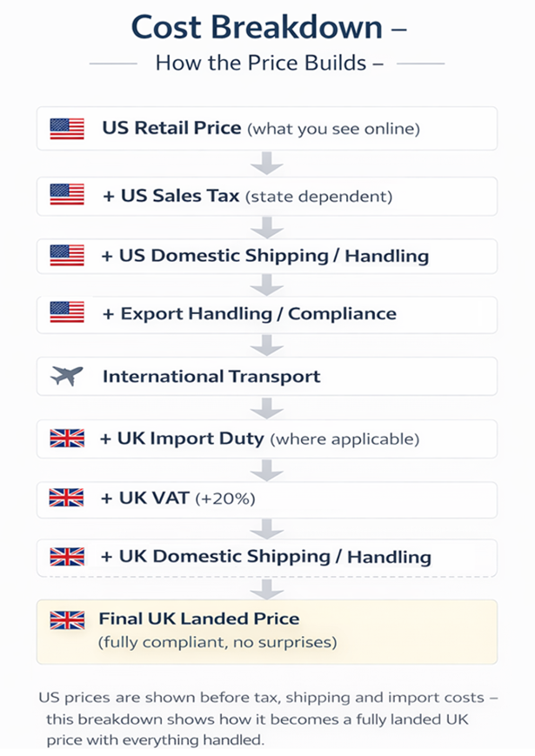
Task: Click the UK flag beside UK Domestic Shipping
Action: [x=67, y=557]
